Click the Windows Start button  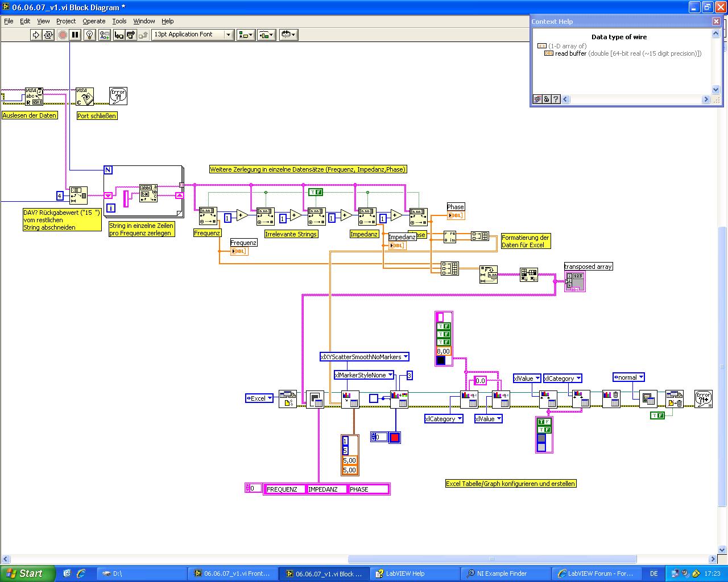click(27, 573)
